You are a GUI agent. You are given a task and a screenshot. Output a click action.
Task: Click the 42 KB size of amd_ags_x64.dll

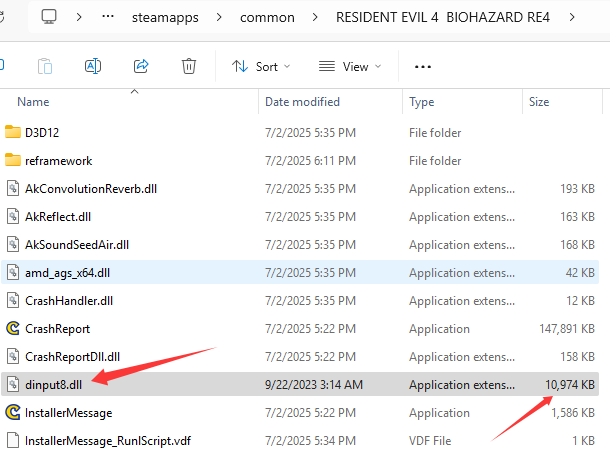(580, 273)
